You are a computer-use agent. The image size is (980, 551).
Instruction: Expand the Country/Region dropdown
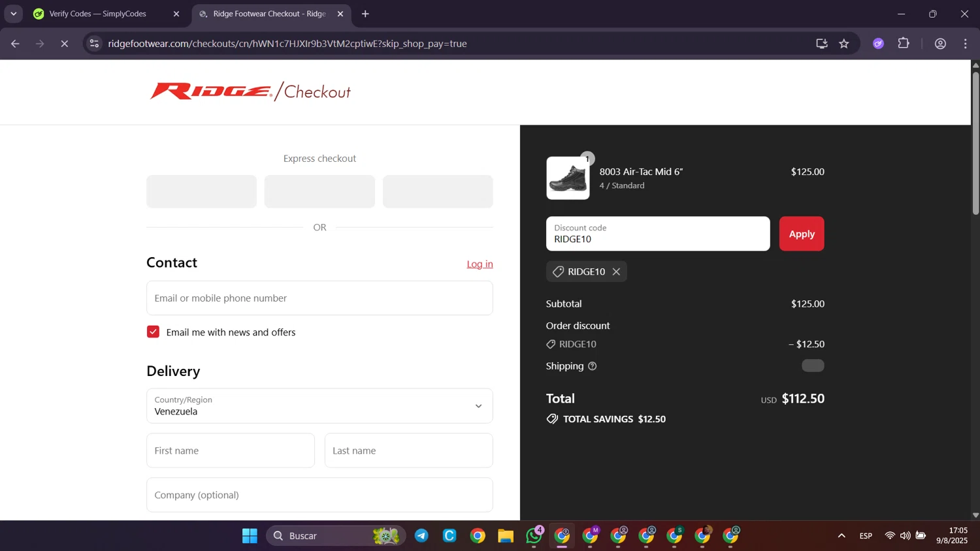319,406
